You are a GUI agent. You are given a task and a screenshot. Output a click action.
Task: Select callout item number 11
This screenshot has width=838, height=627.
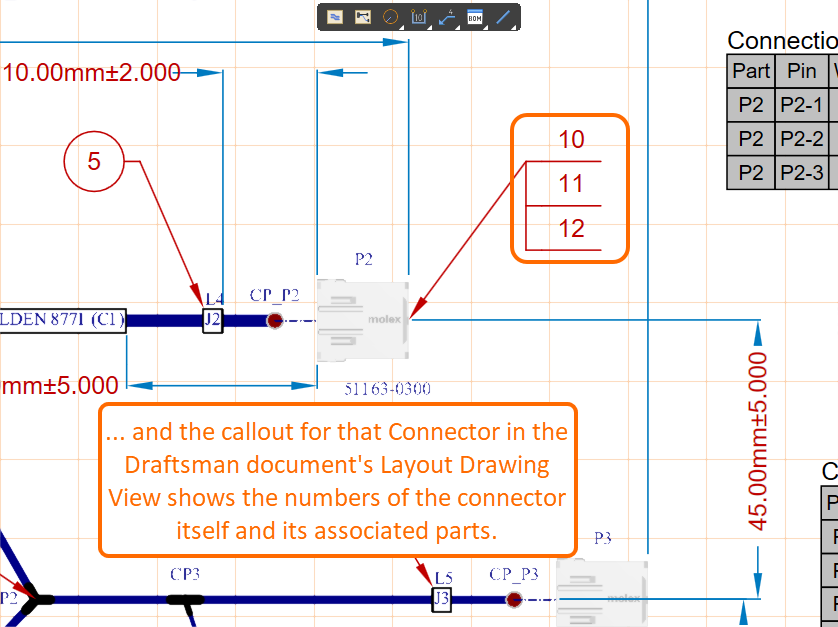coord(571,184)
